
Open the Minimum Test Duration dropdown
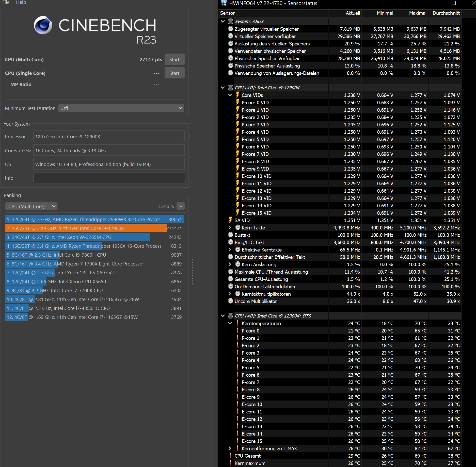point(121,108)
